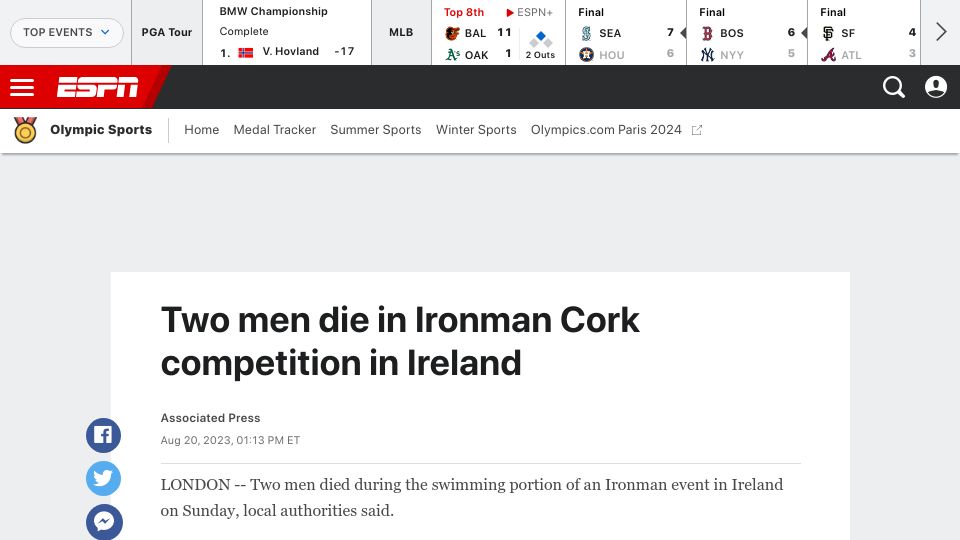Share article via Messenger
Viewport: 960px width, 540px height.
[103, 522]
